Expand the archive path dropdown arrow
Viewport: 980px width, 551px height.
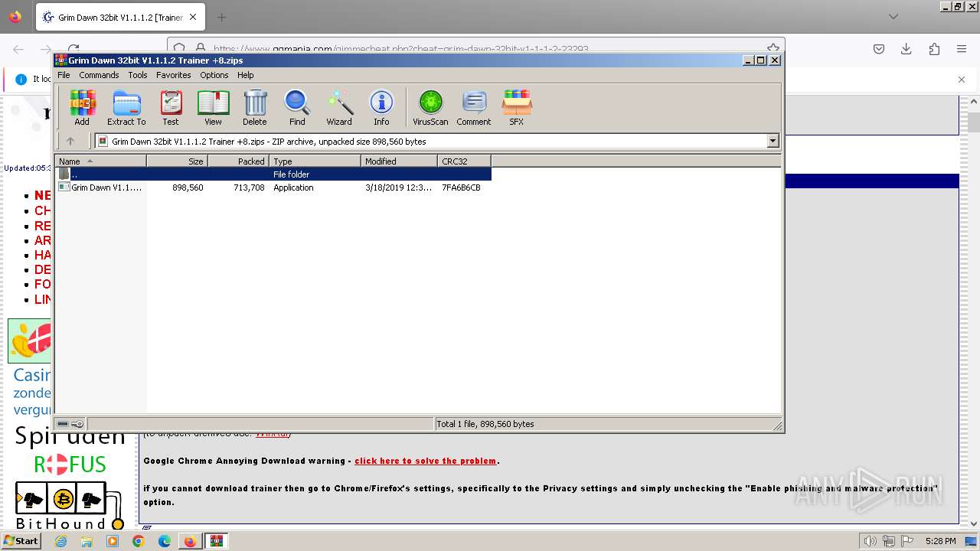point(773,141)
